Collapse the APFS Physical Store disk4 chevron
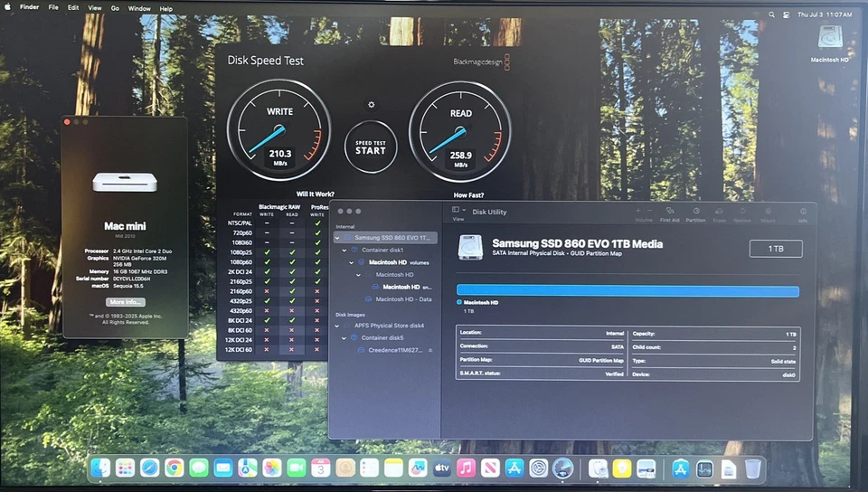The width and height of the screenshot is (868, 492). pos(337,326)
